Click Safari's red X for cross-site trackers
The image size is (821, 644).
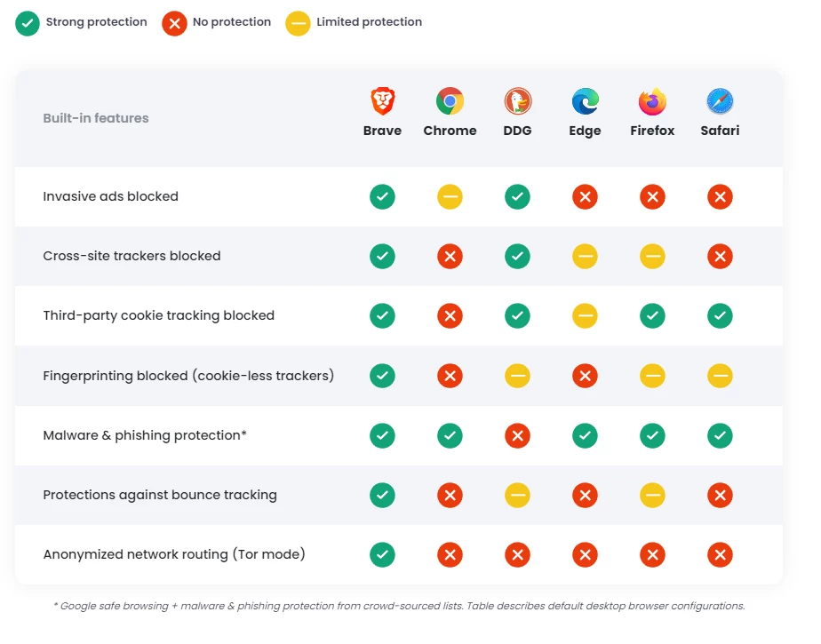coord(720,257)
